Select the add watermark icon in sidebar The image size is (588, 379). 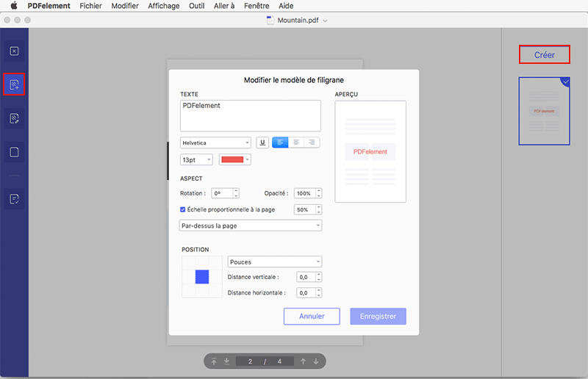(x=14, y=84)
